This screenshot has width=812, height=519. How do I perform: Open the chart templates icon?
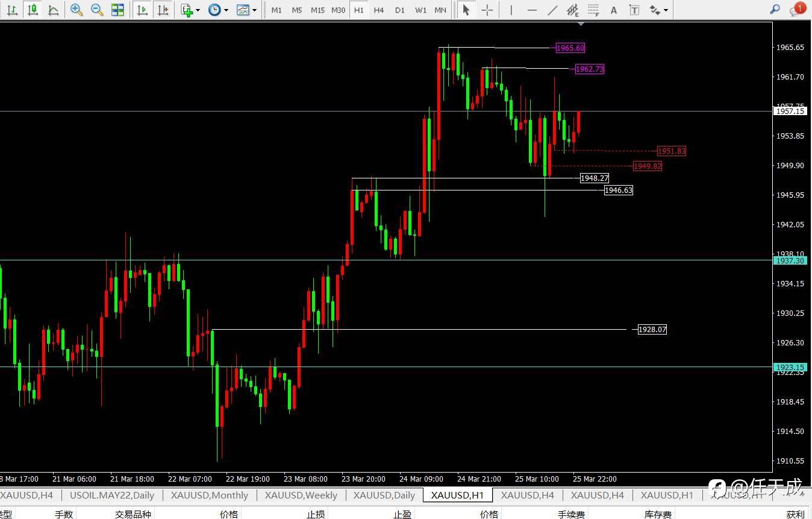(243, 10)
